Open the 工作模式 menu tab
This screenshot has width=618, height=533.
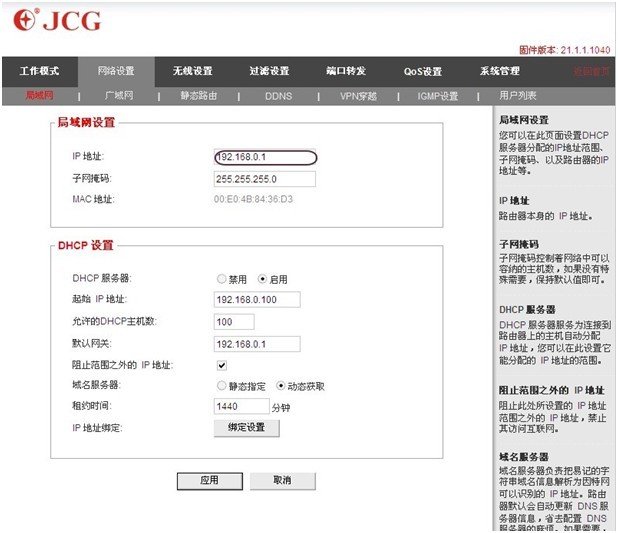39,71
